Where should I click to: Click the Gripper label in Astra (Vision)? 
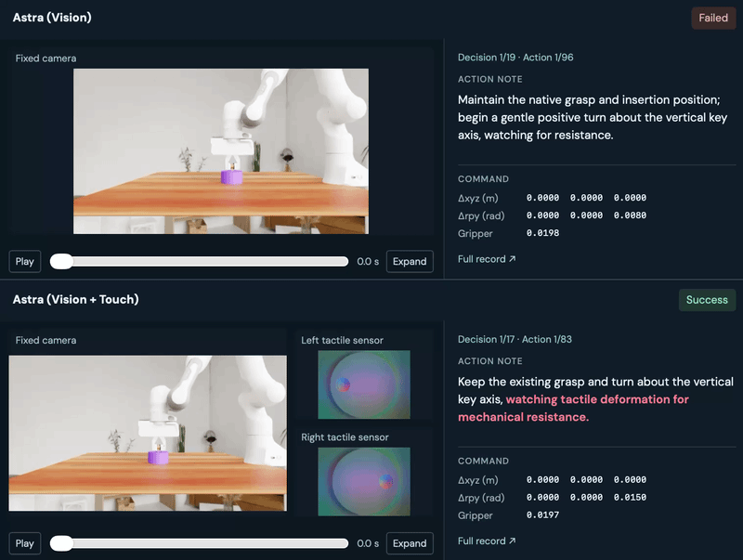pos(476,234)
